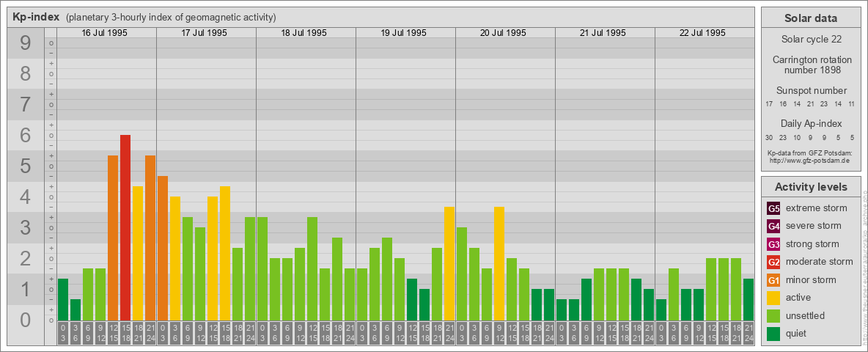The width and height of the screenshot is (868, 352).
Task: Click the 'quiet' legend label
Action: point(798,333)
